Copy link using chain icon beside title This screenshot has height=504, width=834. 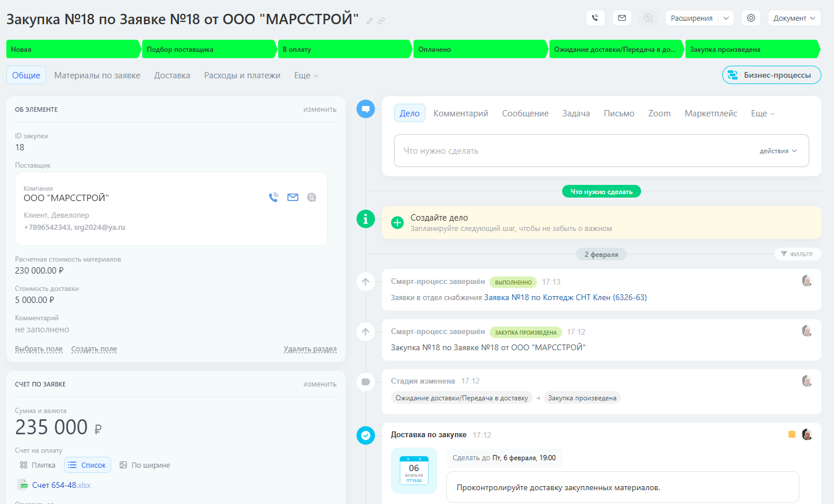[x=381, y=21]
